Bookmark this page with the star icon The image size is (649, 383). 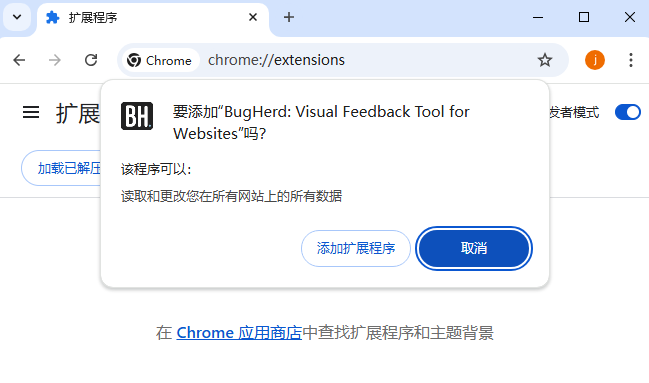coord(545,60)
